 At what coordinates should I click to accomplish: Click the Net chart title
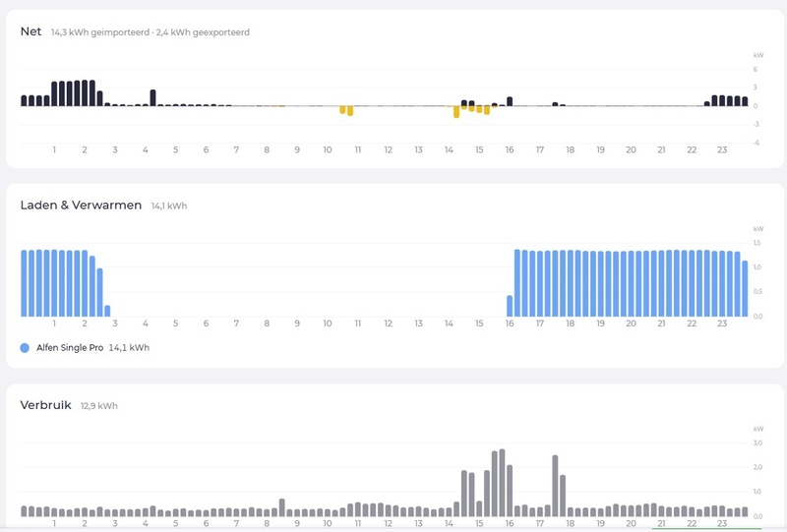30,31
